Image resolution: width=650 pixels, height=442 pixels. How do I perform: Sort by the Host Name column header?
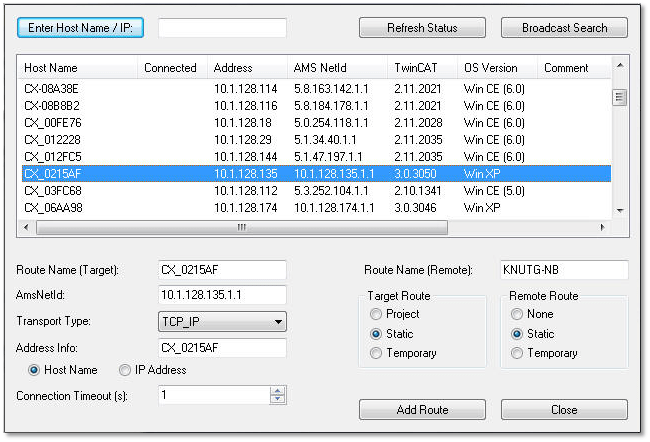(78, 68)
